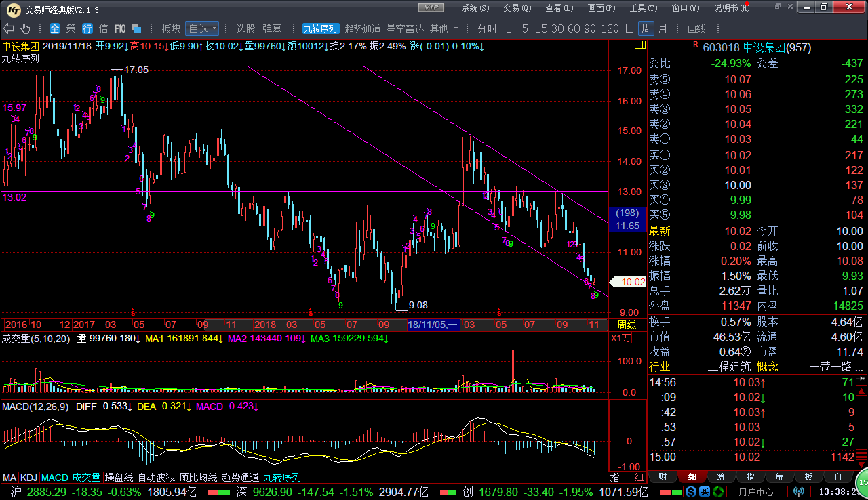868x500 pixels.
Task: Open the 窗口(W) menu
Action: (686, 8)
